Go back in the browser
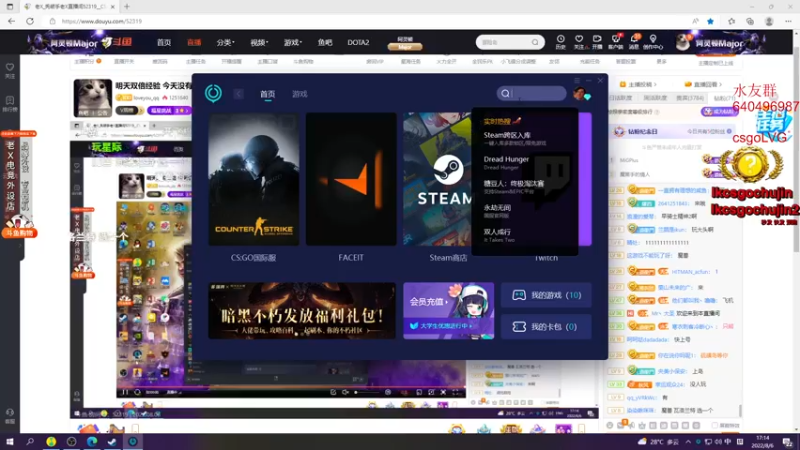The image size is (800, 450). (x=11, y=21)
